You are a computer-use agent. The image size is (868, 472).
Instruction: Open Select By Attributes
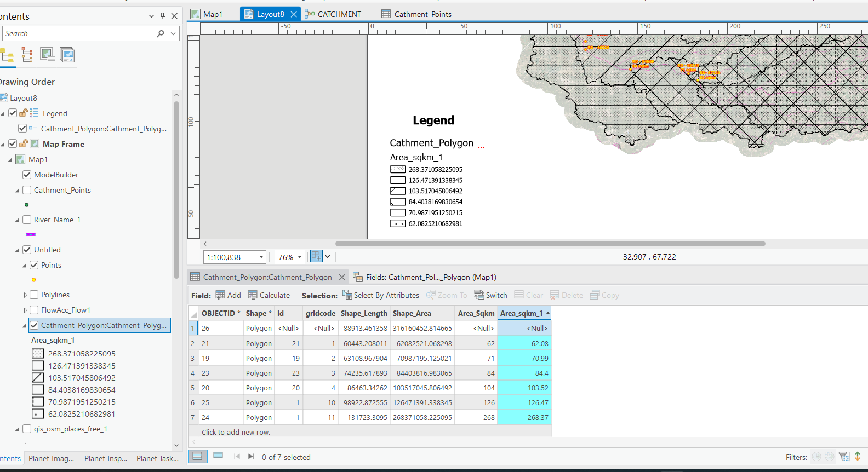[381, 295]
